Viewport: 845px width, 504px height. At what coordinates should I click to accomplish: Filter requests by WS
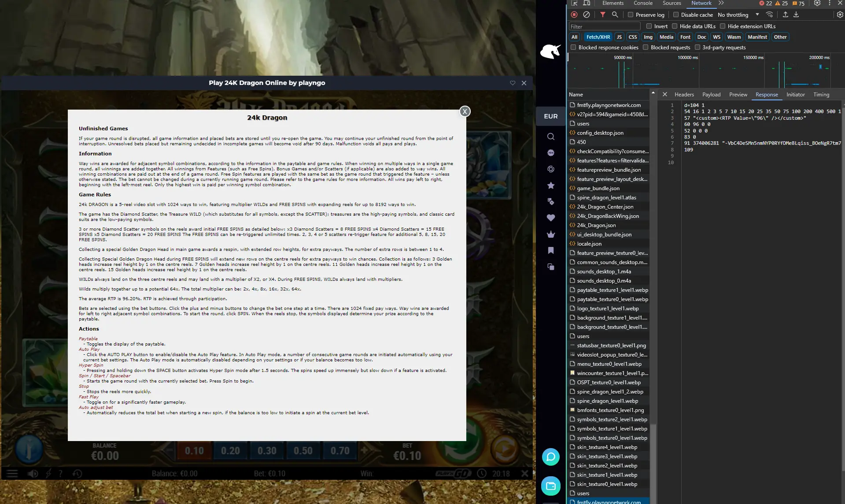point(717,37)
